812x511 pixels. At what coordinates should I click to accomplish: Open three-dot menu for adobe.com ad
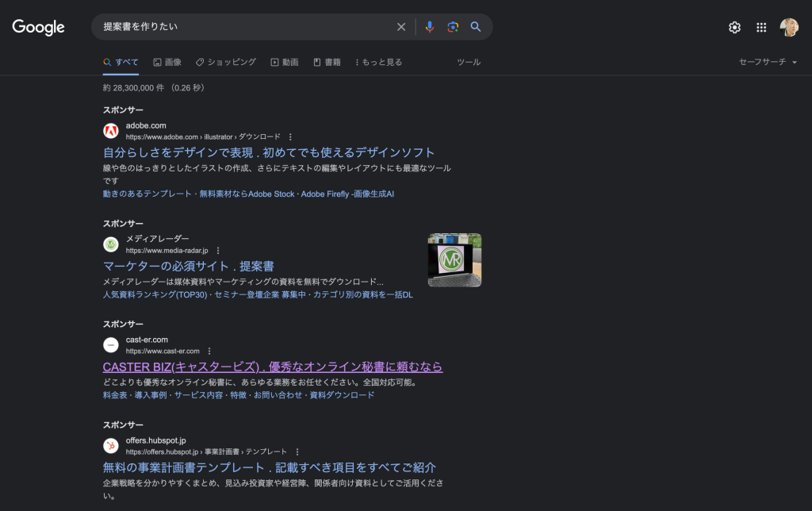(x=290, y=136)
